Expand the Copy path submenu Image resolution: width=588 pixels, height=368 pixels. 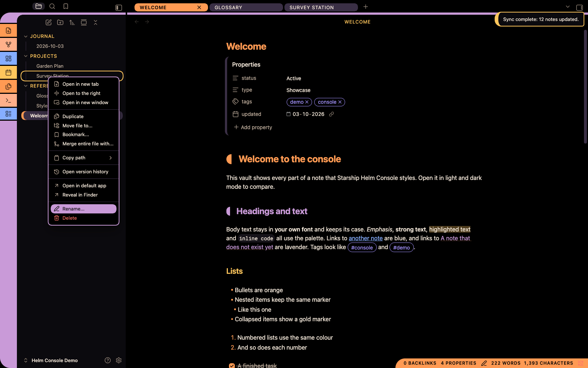pos(84,158)
